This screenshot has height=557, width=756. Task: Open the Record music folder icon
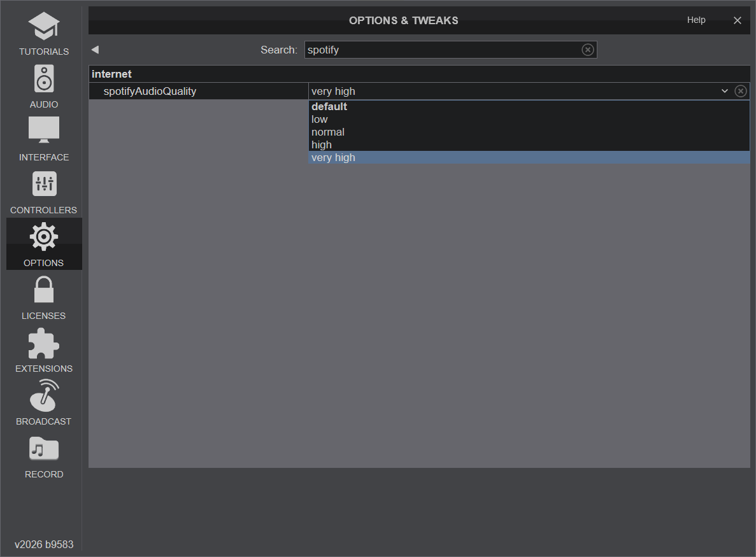(44, 449)
